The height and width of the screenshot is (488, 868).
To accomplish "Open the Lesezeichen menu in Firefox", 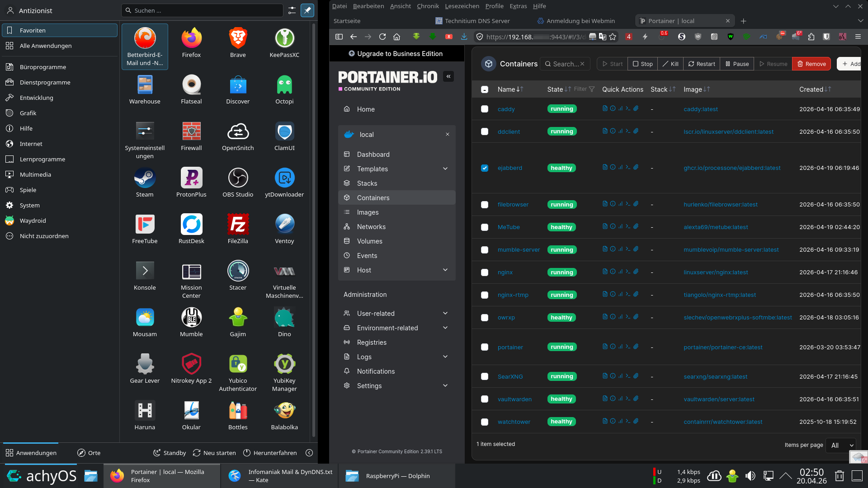I will [x=462, y=6].
